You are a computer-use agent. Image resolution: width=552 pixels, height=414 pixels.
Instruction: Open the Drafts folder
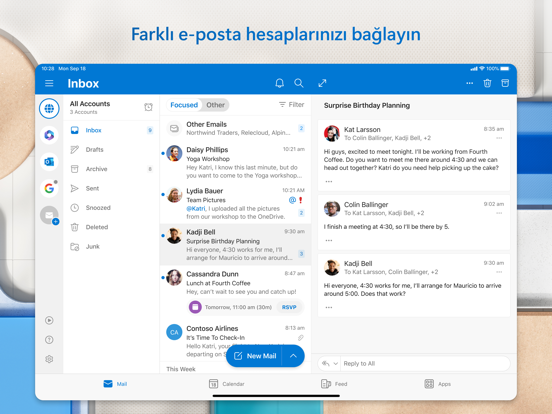click(x=111, y=150)
